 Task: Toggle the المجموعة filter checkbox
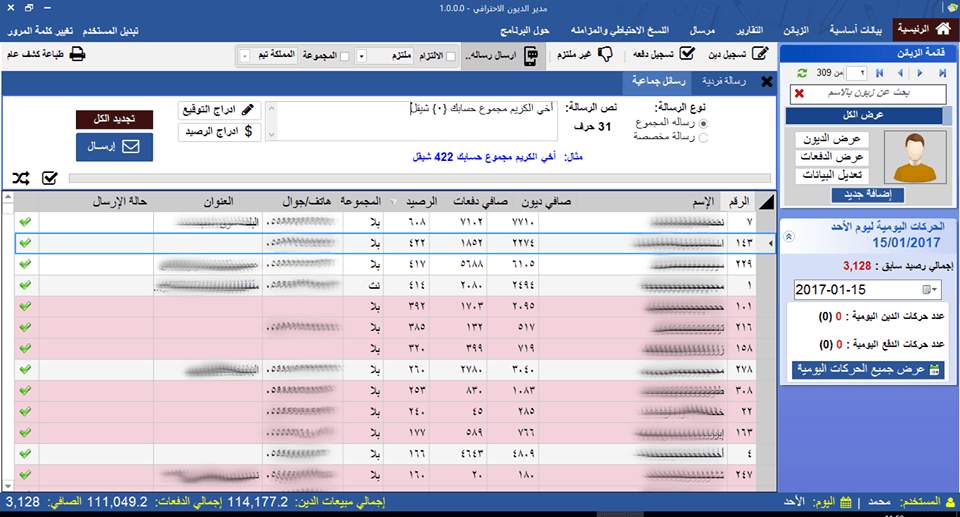click(x=345, y=56)
